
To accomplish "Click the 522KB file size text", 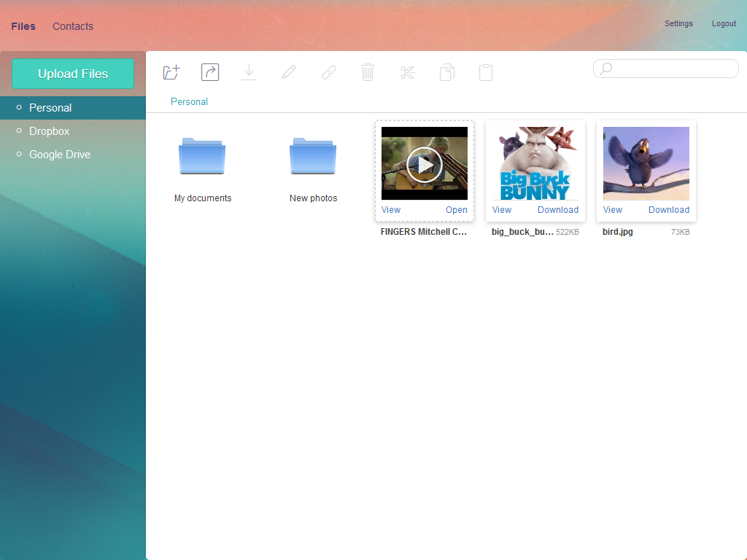I will (568, 233).
